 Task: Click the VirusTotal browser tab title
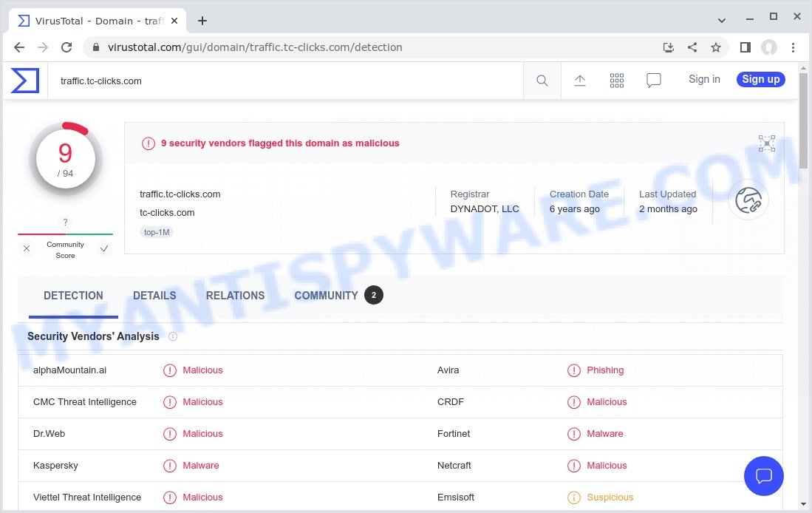click(x=99, y=21)
